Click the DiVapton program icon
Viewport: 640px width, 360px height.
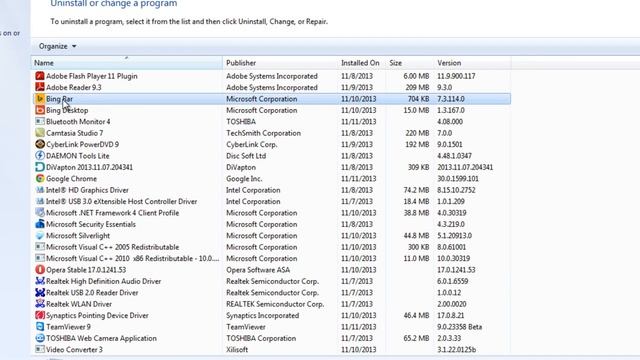(40, 167)
